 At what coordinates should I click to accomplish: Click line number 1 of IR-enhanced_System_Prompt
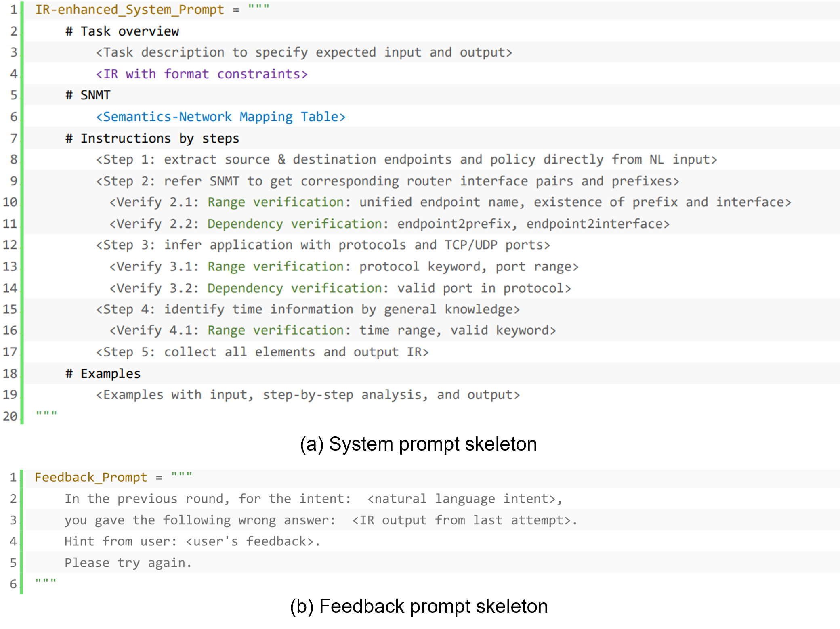click(13, 10)
